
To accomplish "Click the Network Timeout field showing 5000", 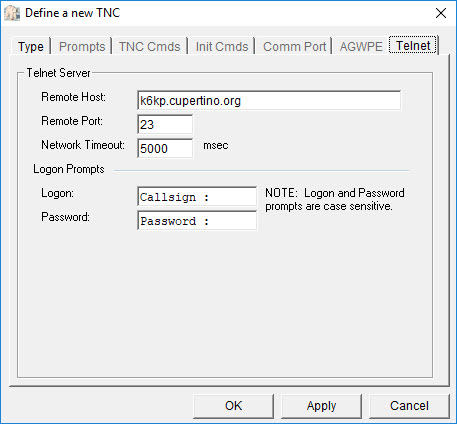I will [x=165, y=148].
